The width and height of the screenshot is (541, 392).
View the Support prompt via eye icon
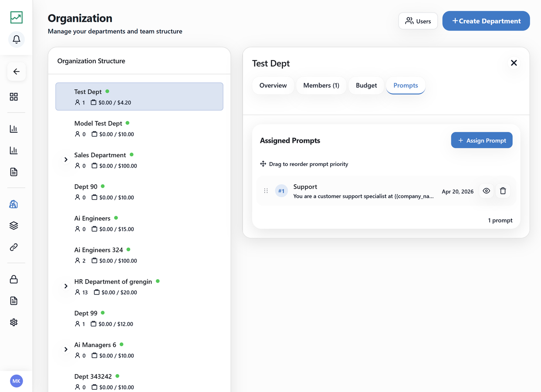[486, 191]
